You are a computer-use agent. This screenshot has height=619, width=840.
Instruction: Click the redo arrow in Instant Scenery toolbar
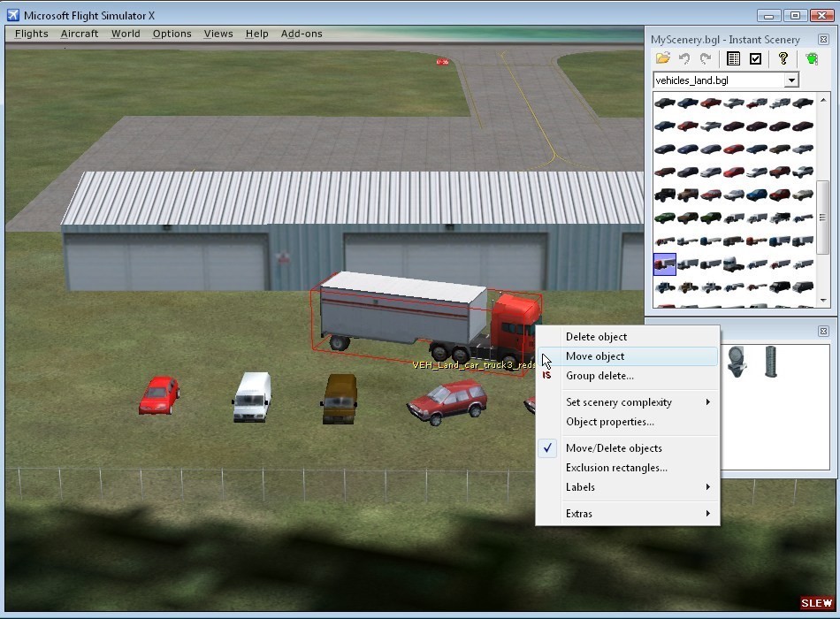[x=706, y=59]
